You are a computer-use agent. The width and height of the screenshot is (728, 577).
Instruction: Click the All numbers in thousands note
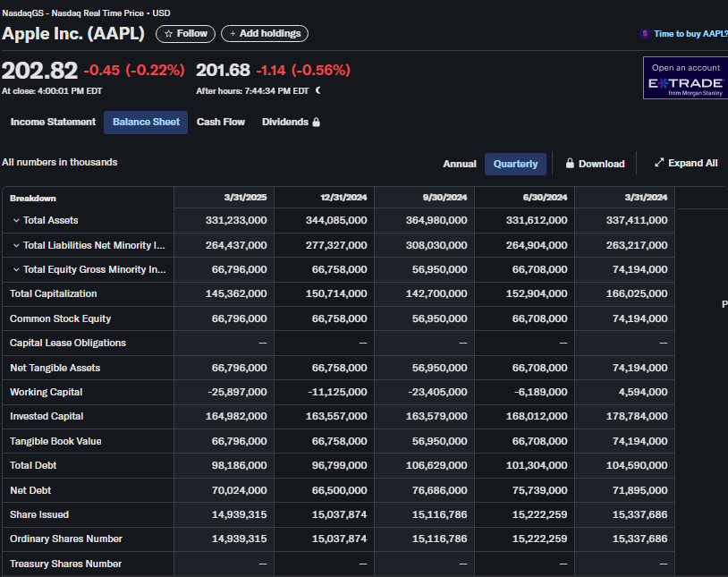[x=59, y=162]
